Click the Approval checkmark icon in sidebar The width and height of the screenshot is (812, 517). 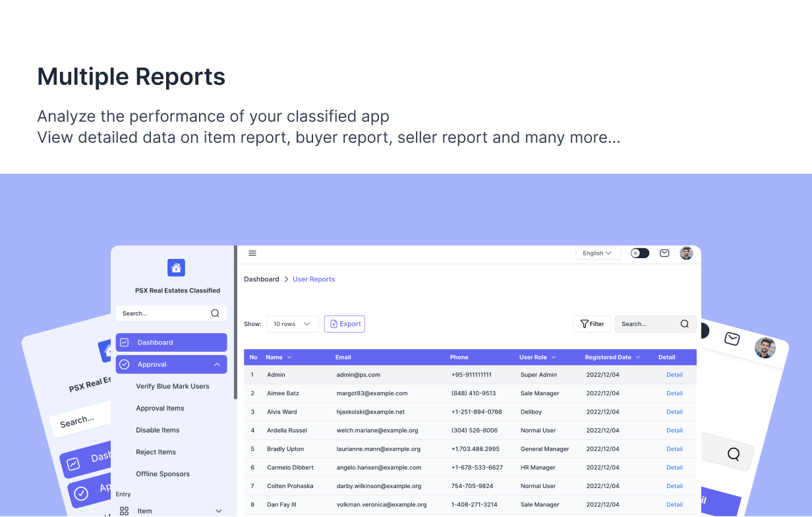124,364
